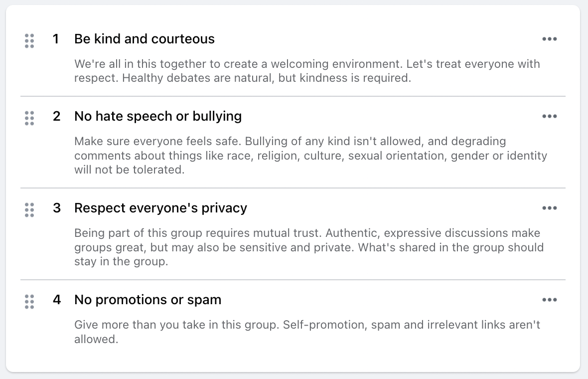This screenshot has width=588, height=379.
Task: Click rule number 4 label
Action: coord(57,300)
